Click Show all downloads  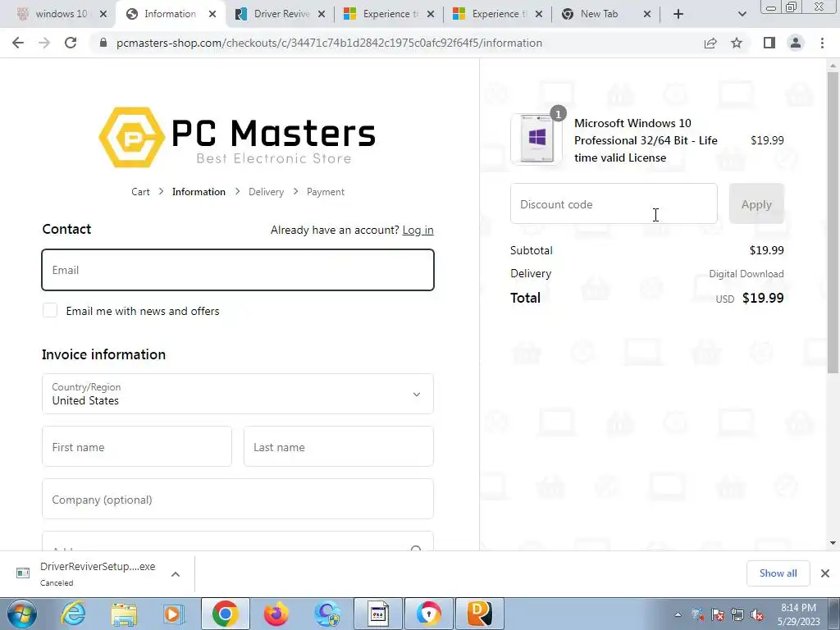(x=778, y=573)
